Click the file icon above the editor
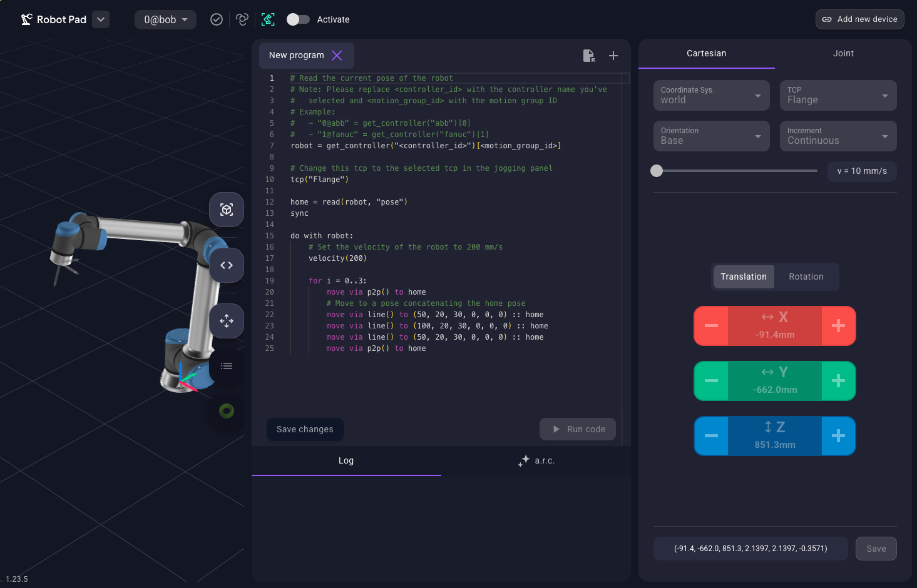 point(589,56)
